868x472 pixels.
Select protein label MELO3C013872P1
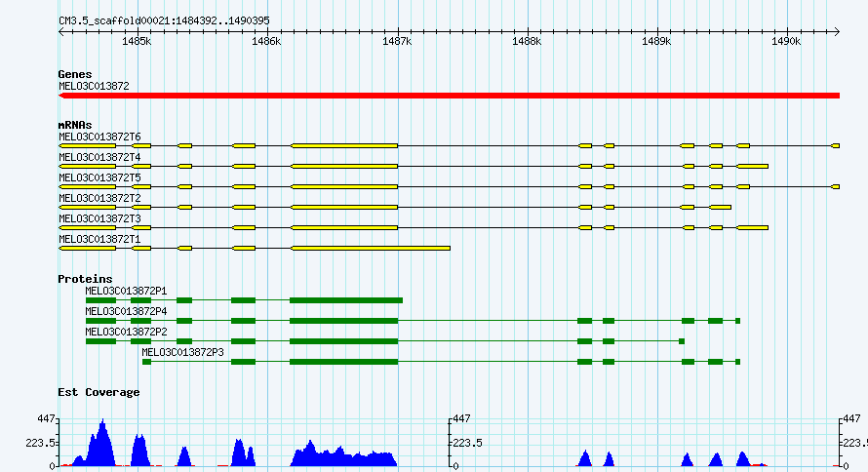(126, 291)
